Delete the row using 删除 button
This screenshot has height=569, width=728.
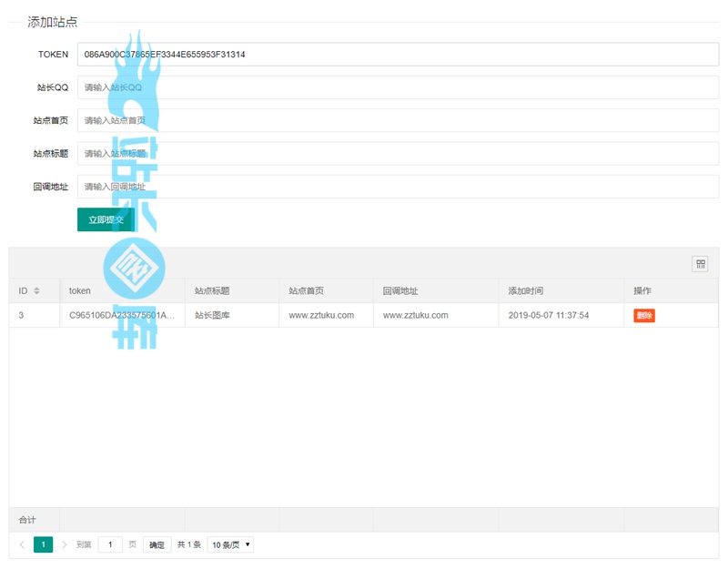(644, 315)
